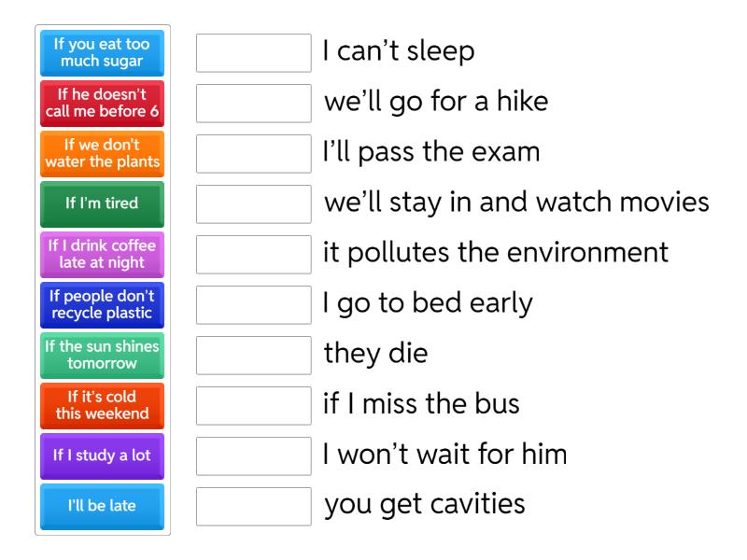Select the 'If you eat too much sugar' tile
Viewport: 747px width, 560px height.
click(103, 53)
